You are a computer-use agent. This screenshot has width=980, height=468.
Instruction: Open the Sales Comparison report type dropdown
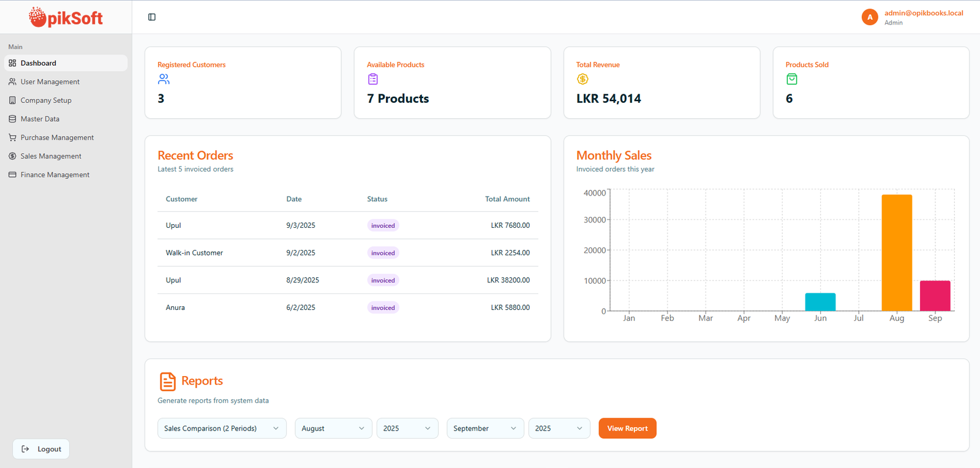point(221,428)
